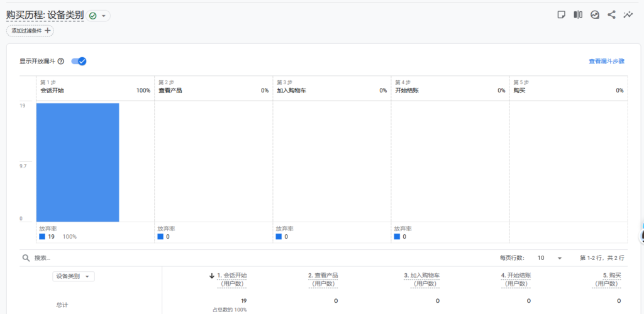Click the annotations note icon in the header
This screenshot has width=644, height=314.
[562, 15]
